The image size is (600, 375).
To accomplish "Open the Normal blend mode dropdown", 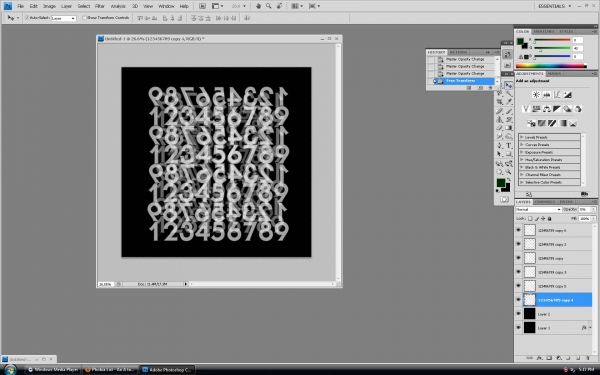I will tap(539, 209).
